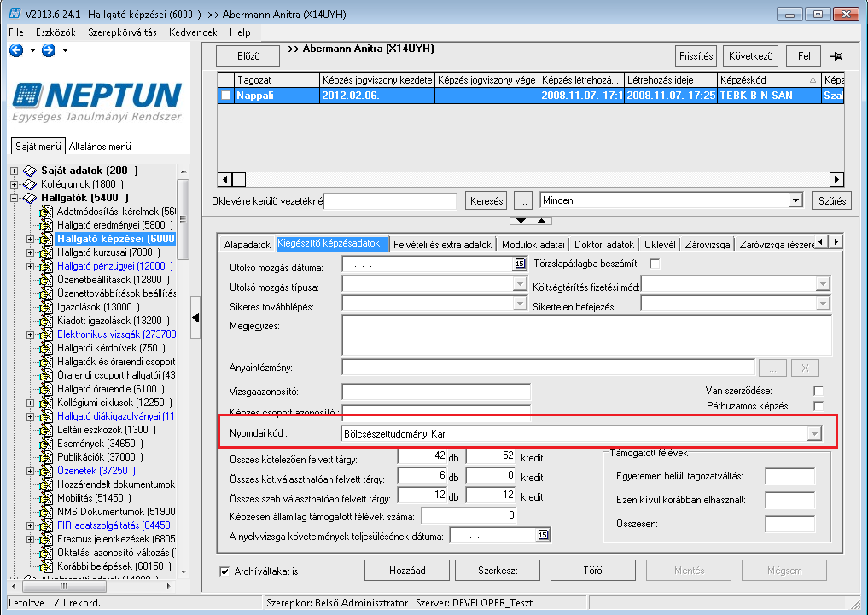This screenshot has height=615, width=868.
Task: Collapse the Hallgatók tree node
Action: click(15, 198)
